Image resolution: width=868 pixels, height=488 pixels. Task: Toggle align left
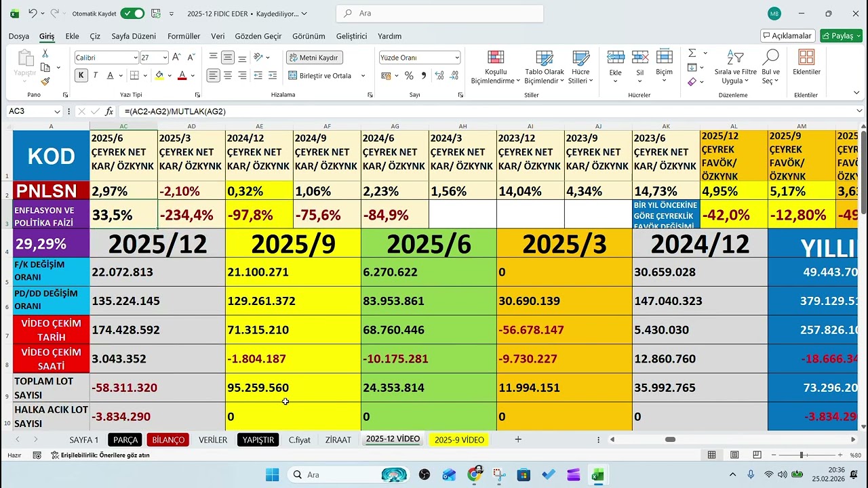click(214, 75)
